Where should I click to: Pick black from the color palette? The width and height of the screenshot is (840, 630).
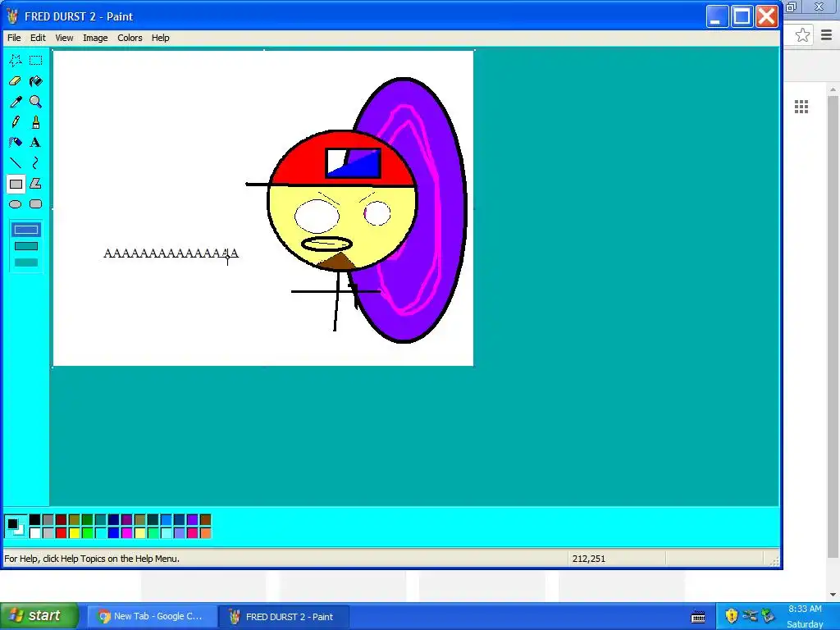(x=34, y=519)
